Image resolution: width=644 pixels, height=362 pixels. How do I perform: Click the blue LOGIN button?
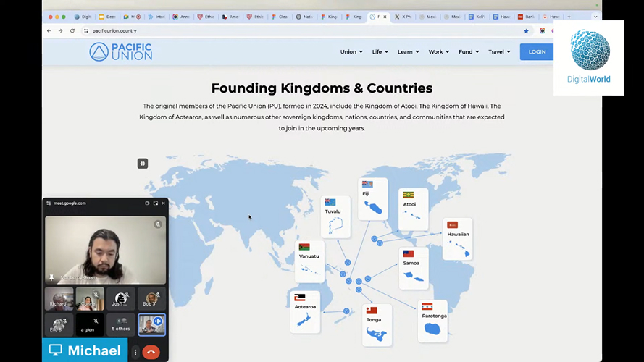pyautogui.click(x=537, y=52)
